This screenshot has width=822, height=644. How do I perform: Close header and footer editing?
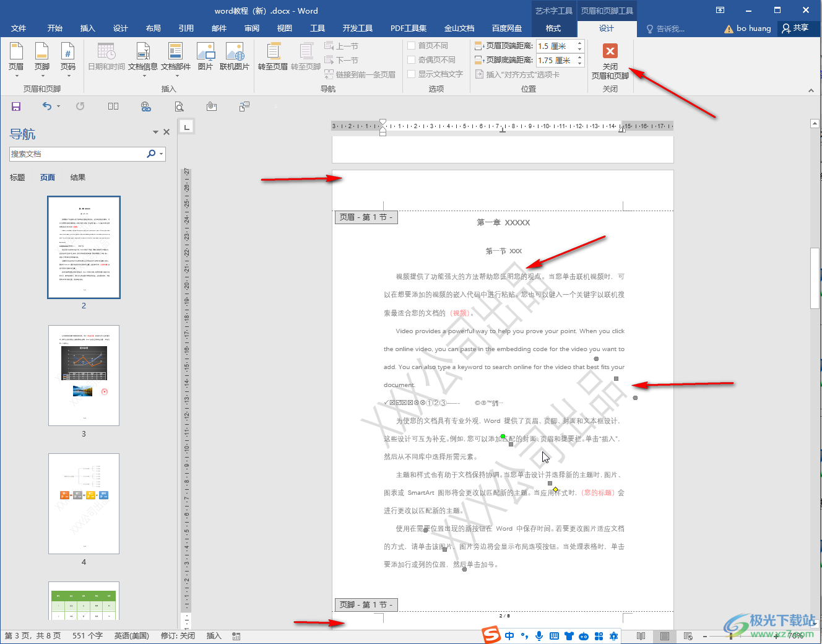tap(610, 61)
